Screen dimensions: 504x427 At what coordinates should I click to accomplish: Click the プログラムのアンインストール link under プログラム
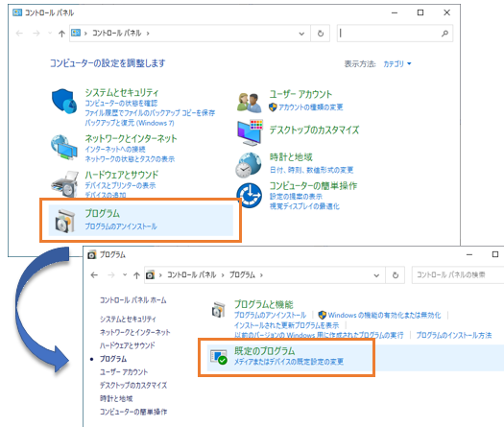(121, 226)
